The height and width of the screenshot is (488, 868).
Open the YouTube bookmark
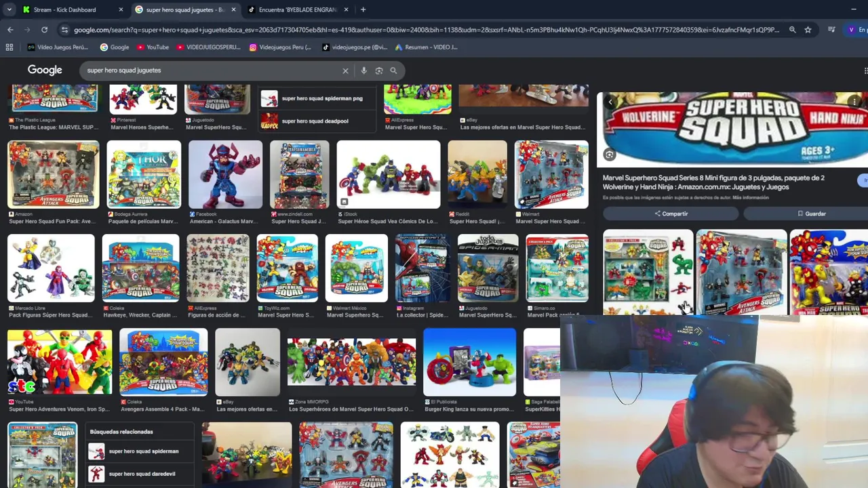[153, 47]
